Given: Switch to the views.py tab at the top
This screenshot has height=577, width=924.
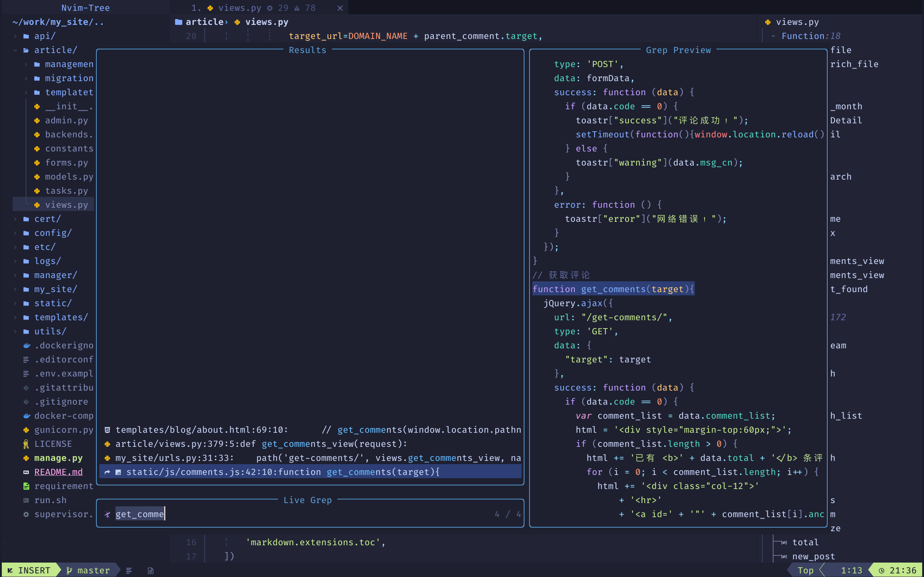Looking at the screenshot, I should pos(240,7).
